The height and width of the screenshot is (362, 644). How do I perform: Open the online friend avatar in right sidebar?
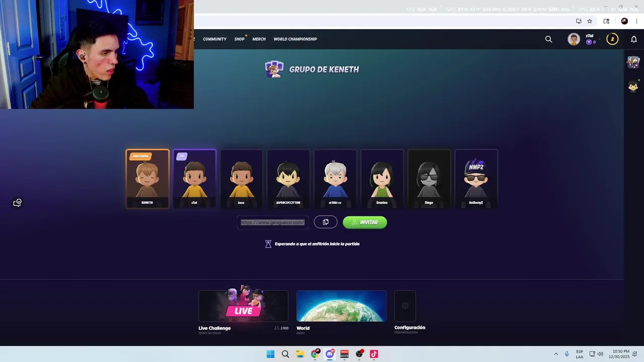pos(633,86)
